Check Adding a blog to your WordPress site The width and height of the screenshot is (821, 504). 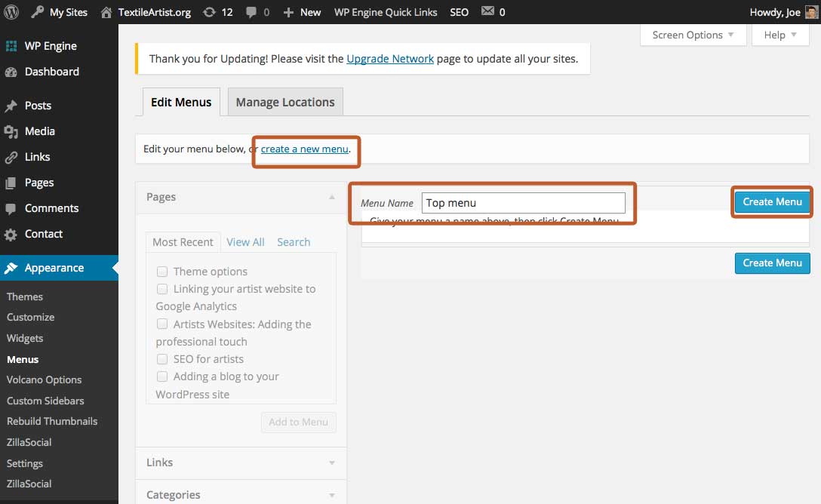(x=162, y=376)
